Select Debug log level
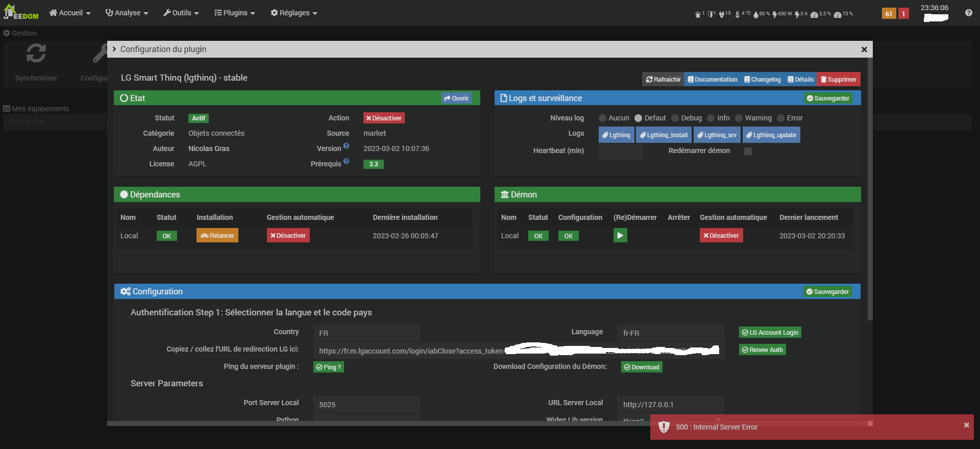The image size is (980, 449). [x=675, y=118]
